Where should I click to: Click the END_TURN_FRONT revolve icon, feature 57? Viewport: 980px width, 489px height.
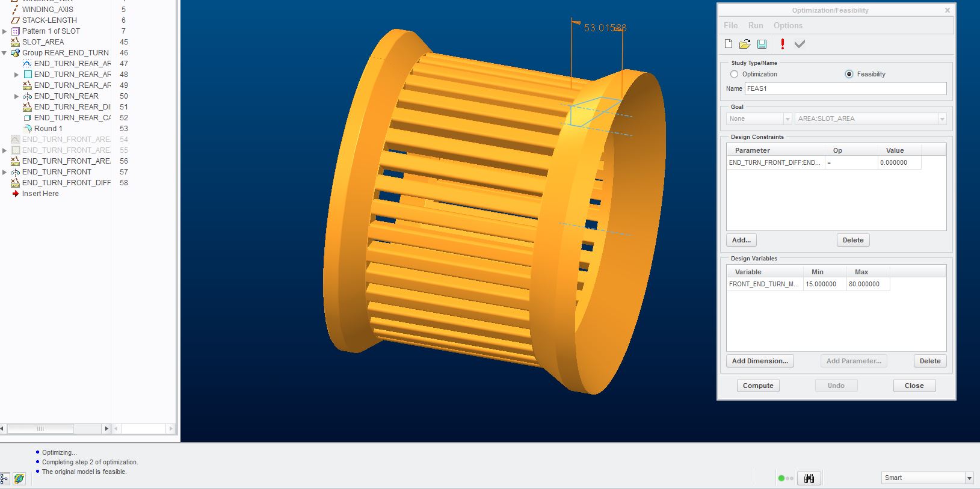click(16, 172)
